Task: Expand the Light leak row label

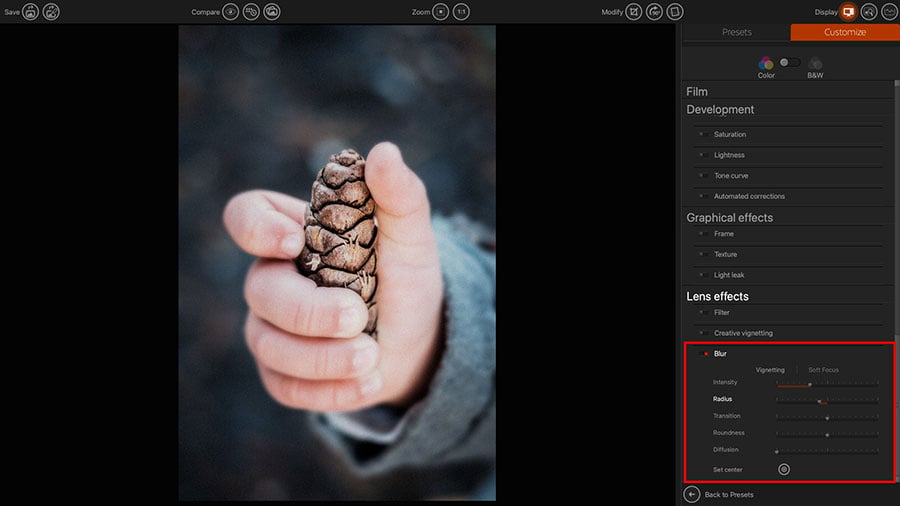Action: point(729,275)
